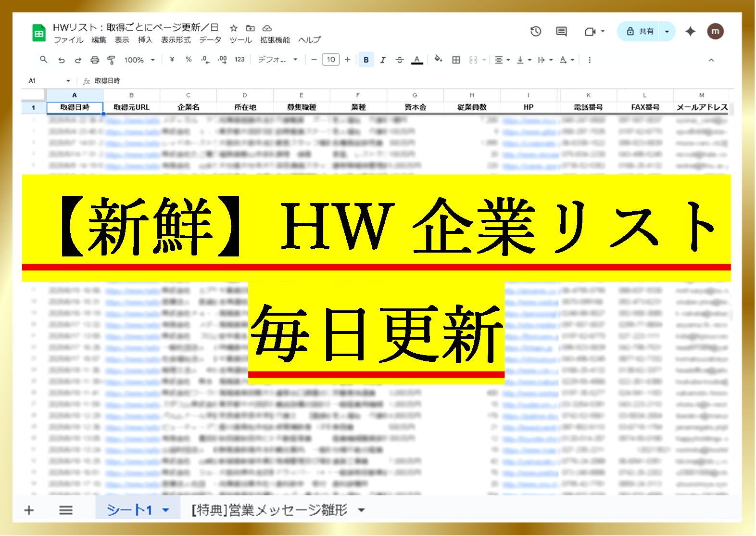The width and height of the screenshot is (756, 536).
Task: Click the star icon beside title
Action: coord(234,28)
